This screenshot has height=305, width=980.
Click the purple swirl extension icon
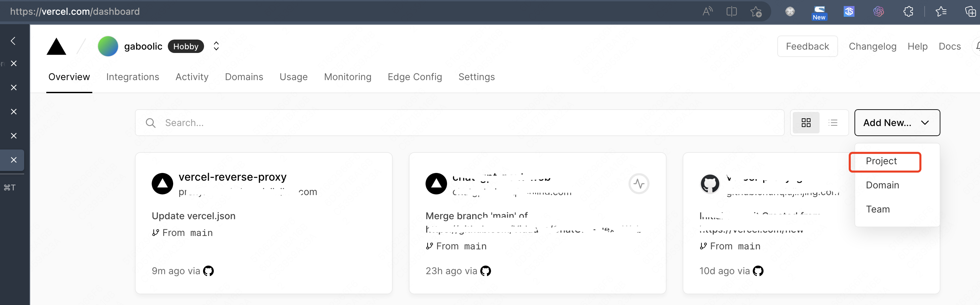click(x=878, y=11)
